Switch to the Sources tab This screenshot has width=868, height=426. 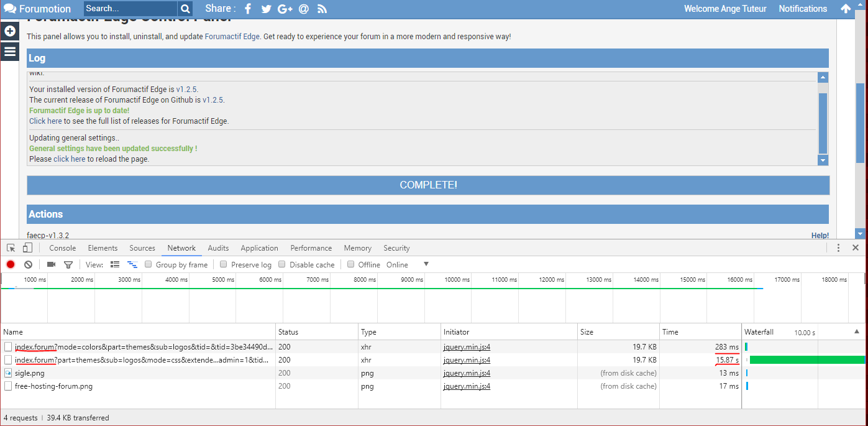point(142,248)
